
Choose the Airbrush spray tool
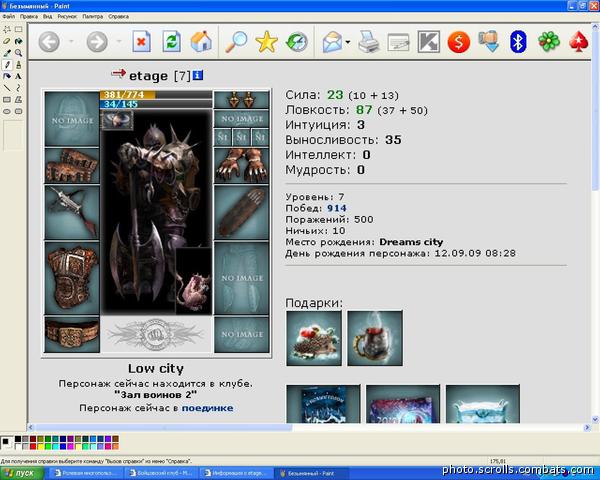tap(7, 76)
